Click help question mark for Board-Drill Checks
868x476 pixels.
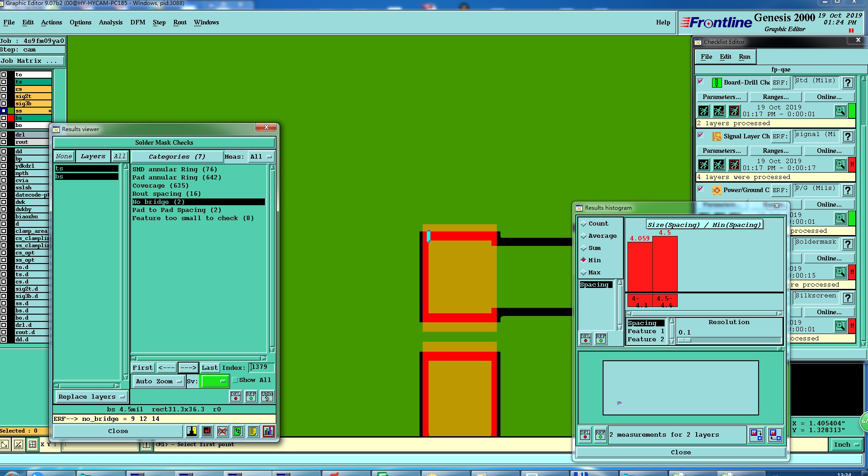tap(848, 83)
